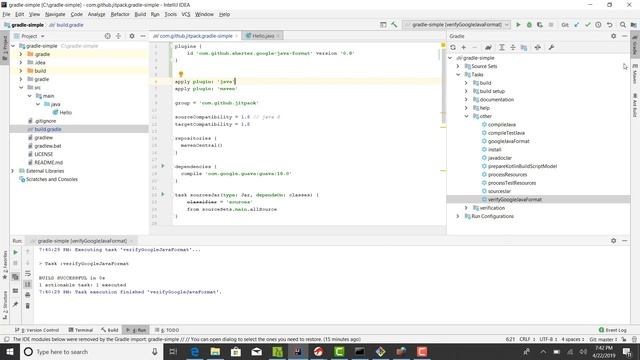Image resolution: width=640 pixels, height=360 pixels.
Task: Open the File menu
Action: tap(7, 14)
